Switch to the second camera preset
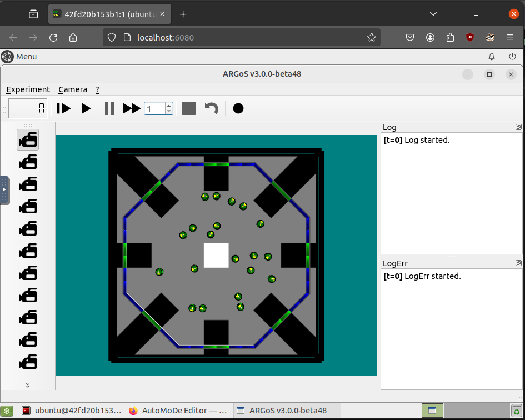This screenshot has width=525, height=420. (28, 162)
